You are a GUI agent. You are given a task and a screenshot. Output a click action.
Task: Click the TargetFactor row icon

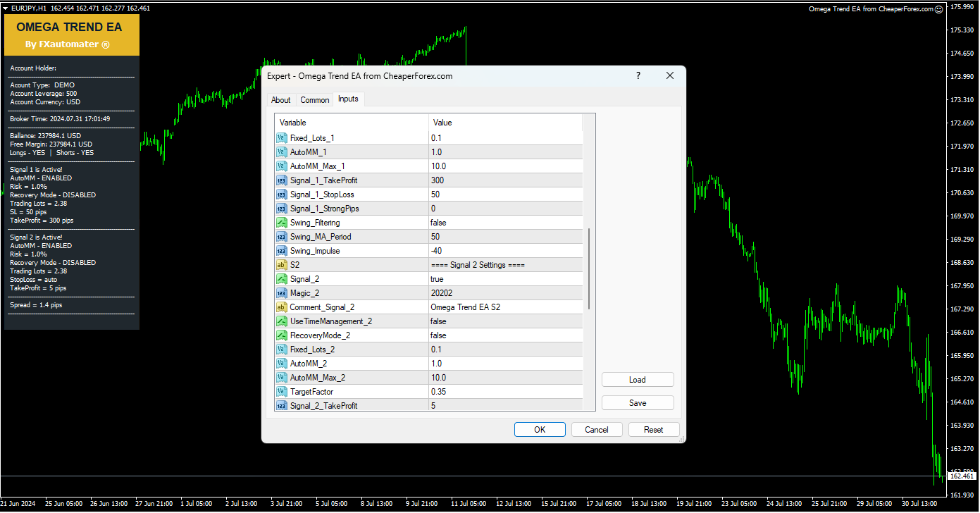(x=281, y=392)
